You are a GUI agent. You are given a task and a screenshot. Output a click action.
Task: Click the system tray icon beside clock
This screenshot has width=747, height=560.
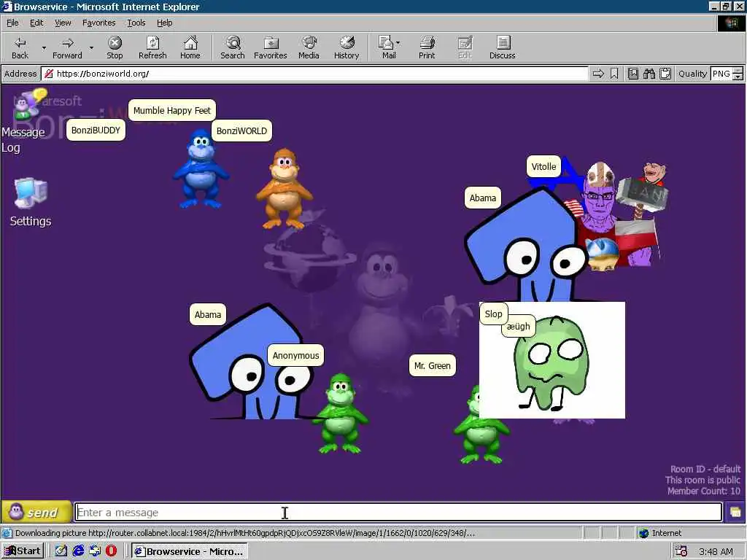[x=681, y=551]
